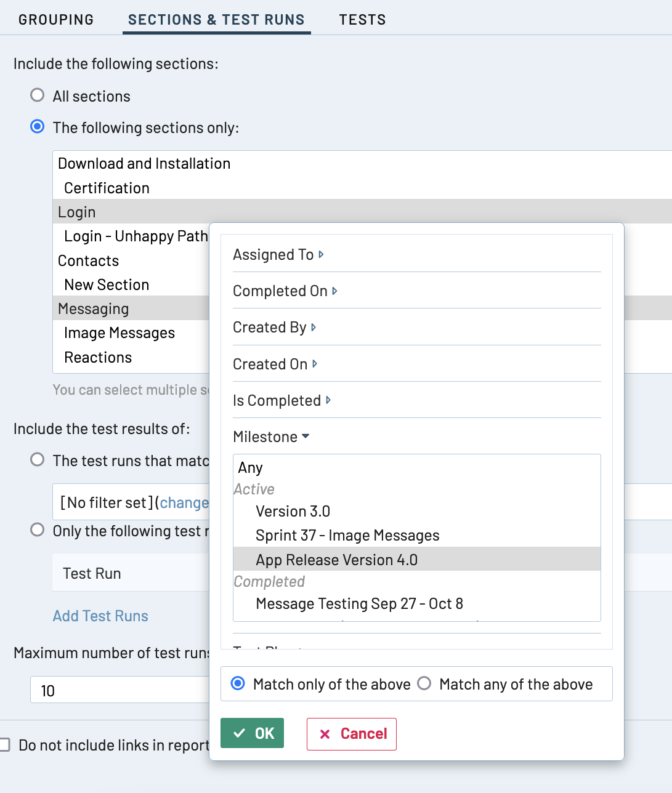
Task: Collapse the Milestone filter
Action: [271, 437]
